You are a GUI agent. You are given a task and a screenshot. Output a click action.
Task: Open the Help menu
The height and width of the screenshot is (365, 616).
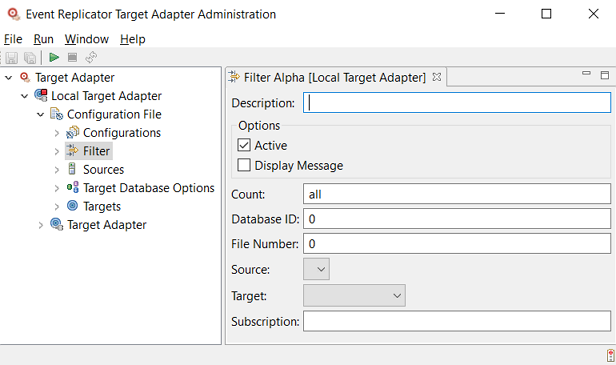tap(132, 39)
